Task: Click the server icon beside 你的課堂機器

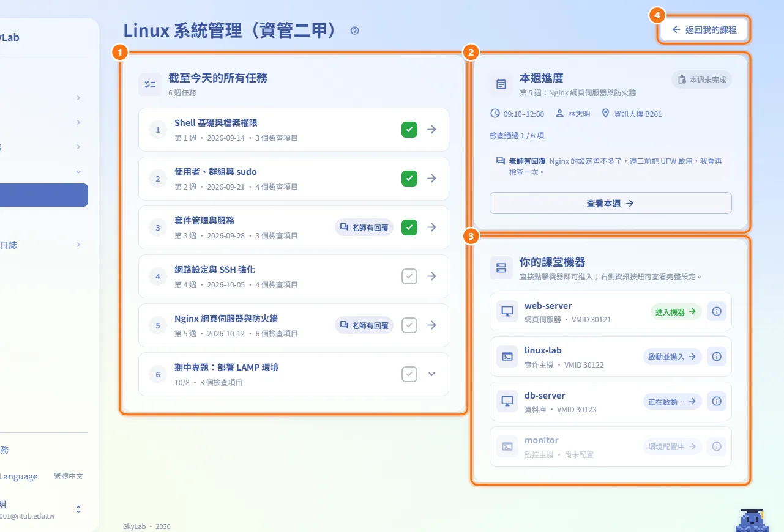Action: (x=501, y=268)
